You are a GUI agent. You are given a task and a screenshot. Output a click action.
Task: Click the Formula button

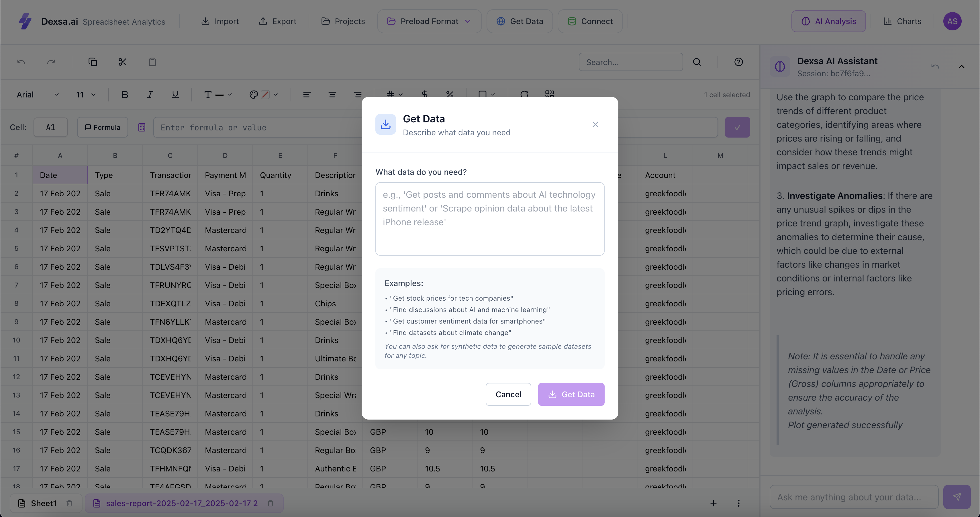102,128
